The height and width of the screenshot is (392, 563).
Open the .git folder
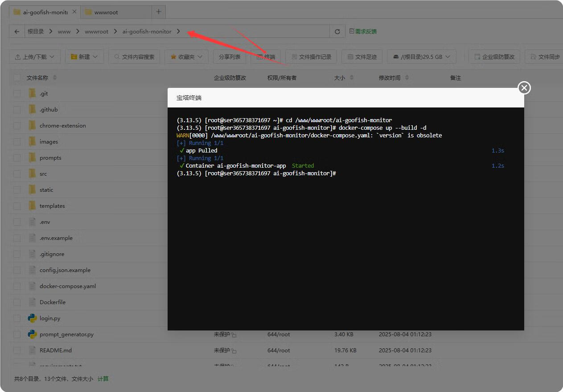[44, 94]
